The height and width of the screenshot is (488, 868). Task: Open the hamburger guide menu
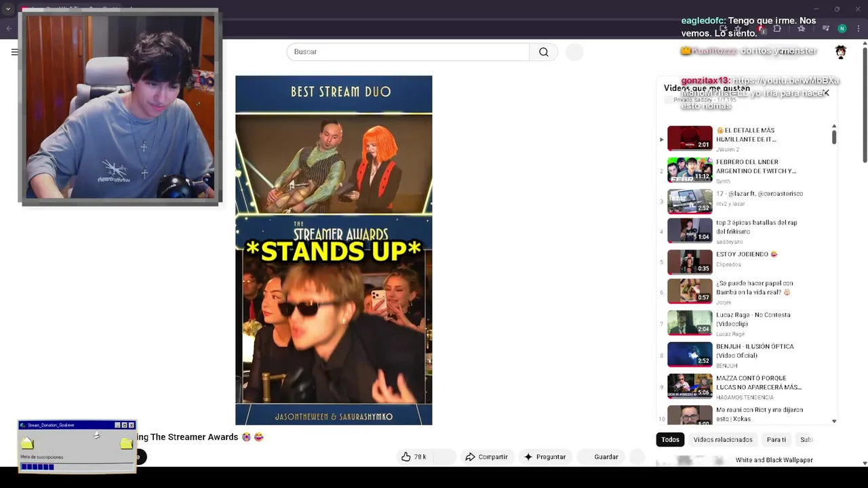[x=15, y=52]
